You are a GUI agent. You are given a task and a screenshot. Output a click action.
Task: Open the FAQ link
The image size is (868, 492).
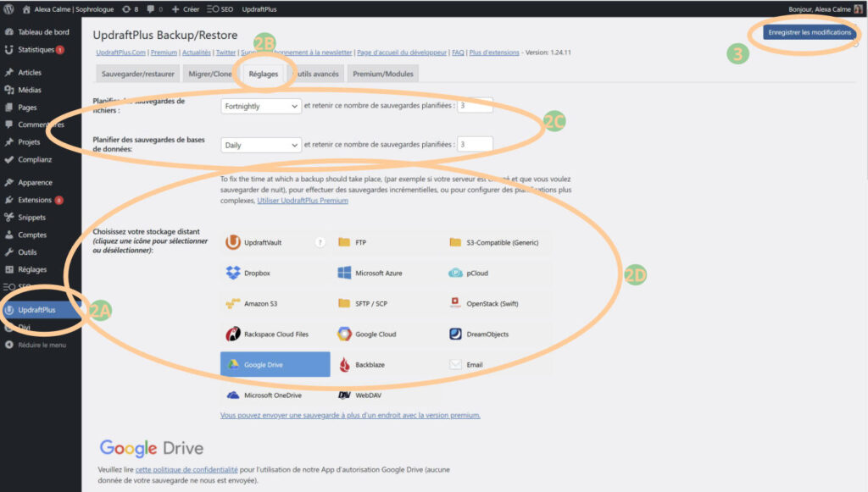pyautogui.click(x=458, y=53)
